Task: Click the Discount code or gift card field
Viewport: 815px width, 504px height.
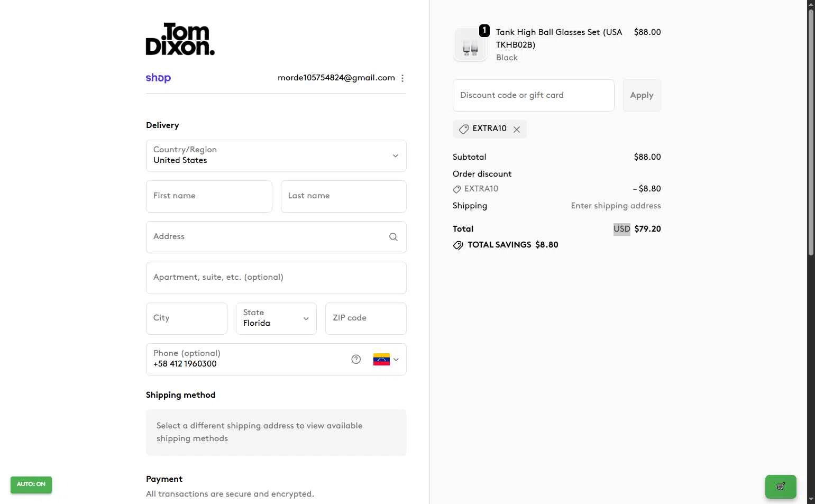Action: point(534,95)
